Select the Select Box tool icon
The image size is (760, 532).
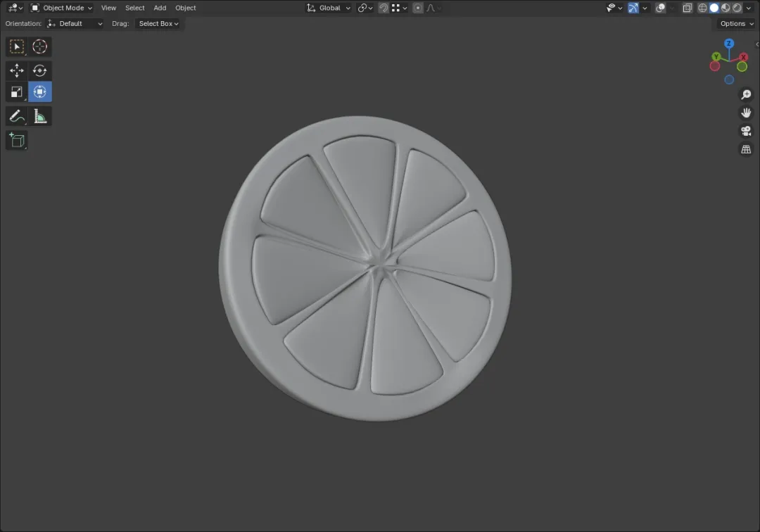(16, 46)
